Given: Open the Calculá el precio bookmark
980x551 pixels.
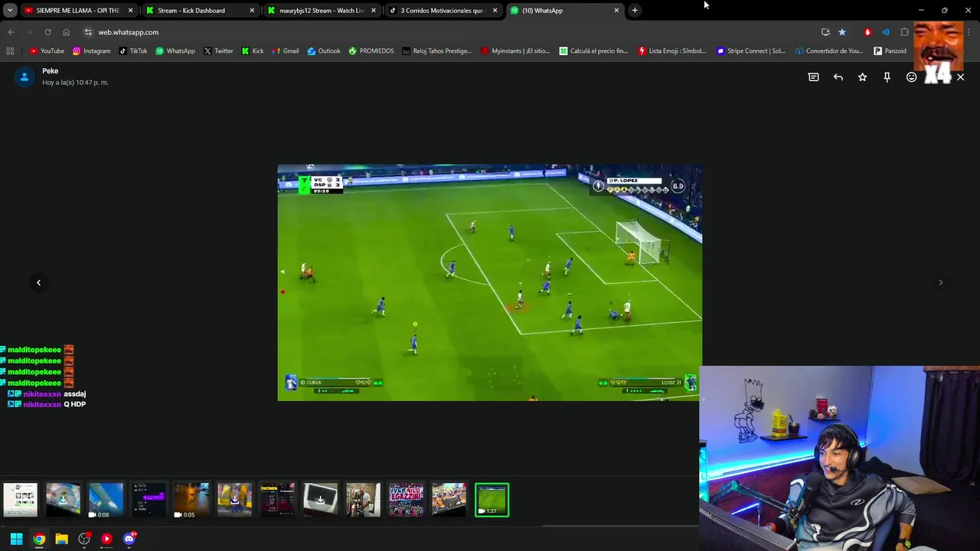Looking at the screenshot, I should point(593,51).
